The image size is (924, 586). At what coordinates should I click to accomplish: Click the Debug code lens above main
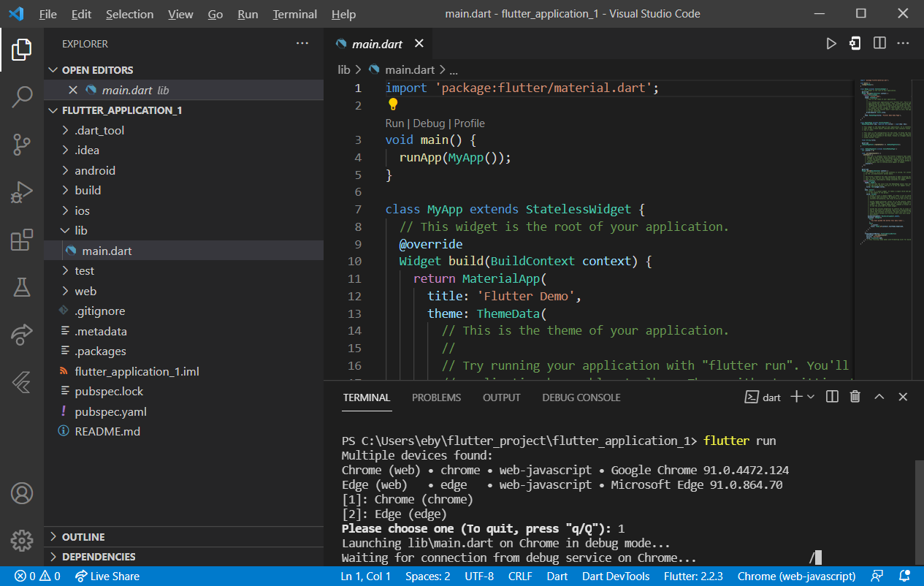[429, 123]
